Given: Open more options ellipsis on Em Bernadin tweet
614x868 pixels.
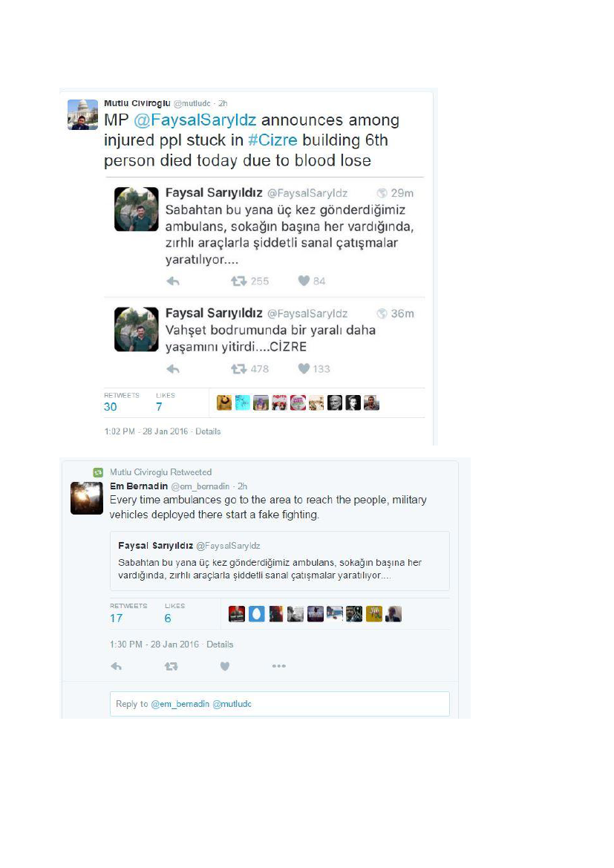Looking at the screenshot, I should tap(279, 666).
